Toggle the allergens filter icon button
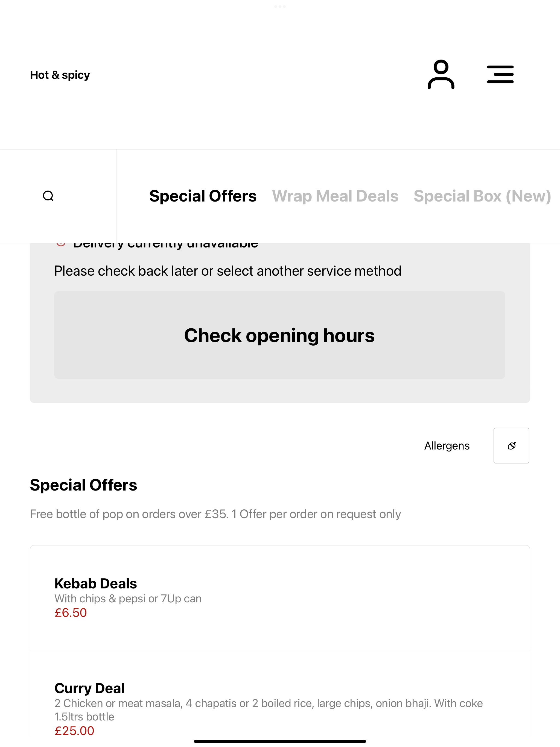Viewport: 560px width, 747px height. pyautogui.click(x=511, y=445)
